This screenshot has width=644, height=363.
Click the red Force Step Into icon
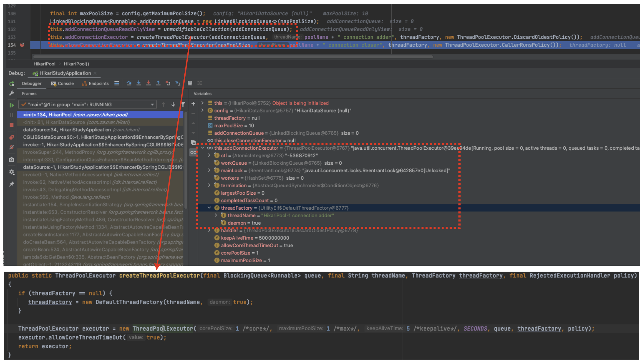coord(148,83)
